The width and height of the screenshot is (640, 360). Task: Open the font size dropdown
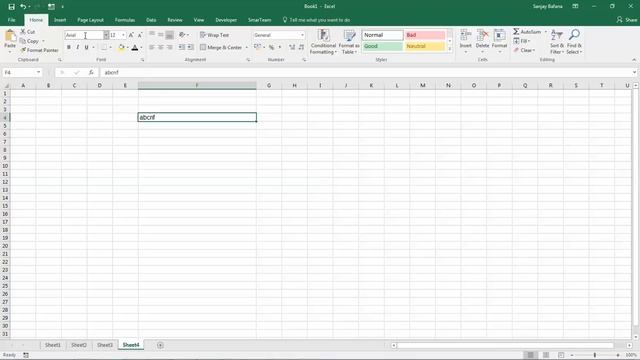point(123,35)
